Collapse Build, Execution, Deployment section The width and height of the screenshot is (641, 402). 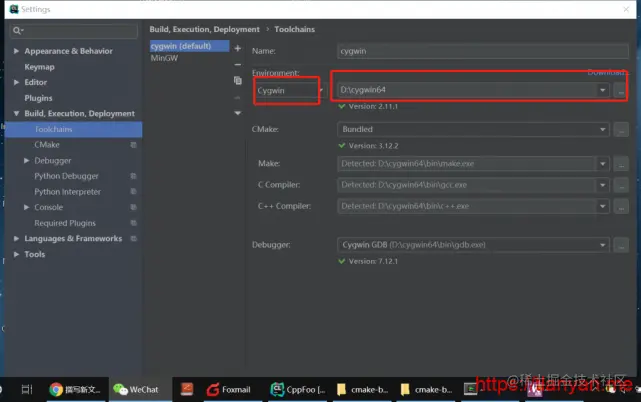point(16,113)
